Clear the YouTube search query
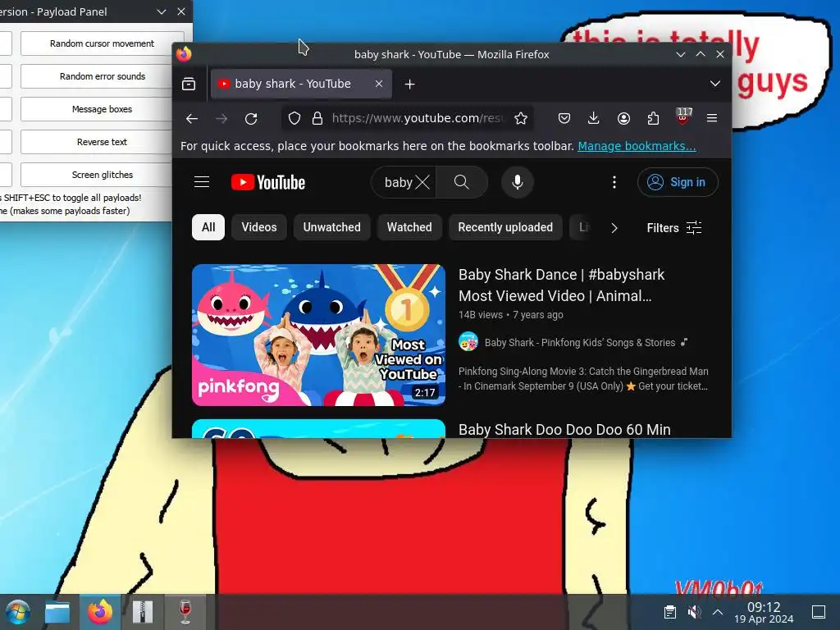The width and height of the screenshot is (840, 630). (422, 182)
